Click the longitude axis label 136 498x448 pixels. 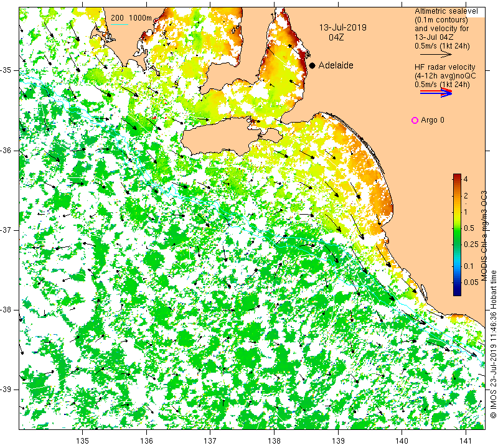[146, 441]
